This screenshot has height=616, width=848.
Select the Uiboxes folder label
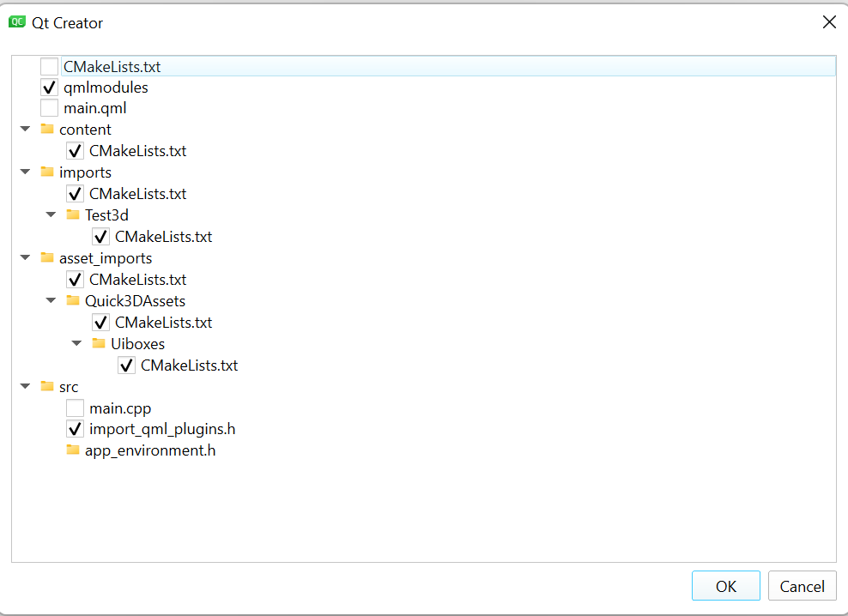click(137, 344)
